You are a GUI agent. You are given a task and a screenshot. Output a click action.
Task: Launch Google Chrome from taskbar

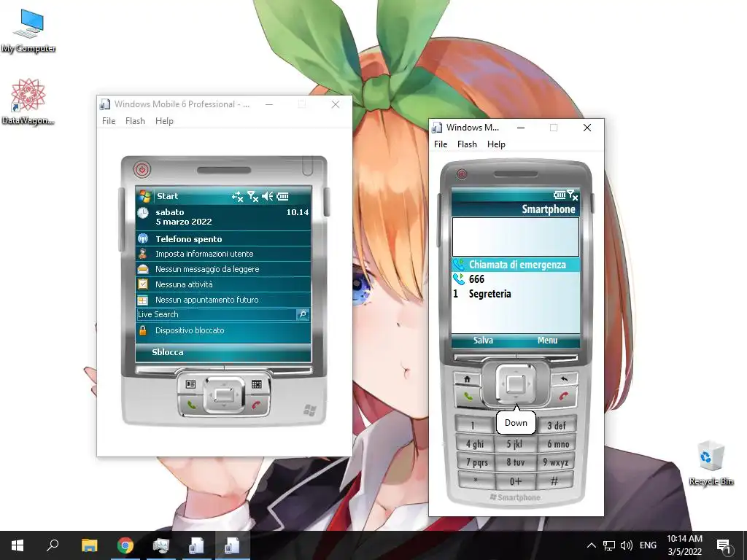(x=125, y=545)
